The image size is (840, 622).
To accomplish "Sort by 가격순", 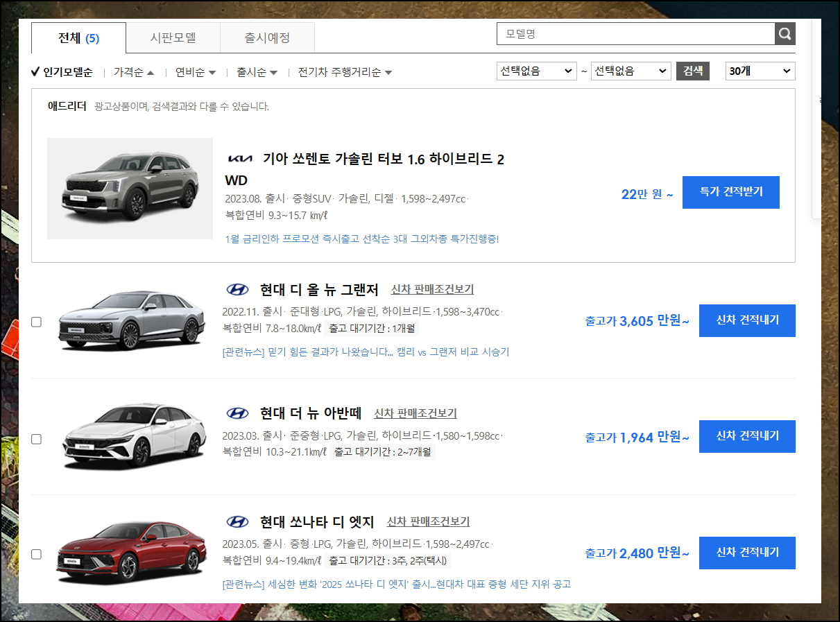I will tap(133, 72).
